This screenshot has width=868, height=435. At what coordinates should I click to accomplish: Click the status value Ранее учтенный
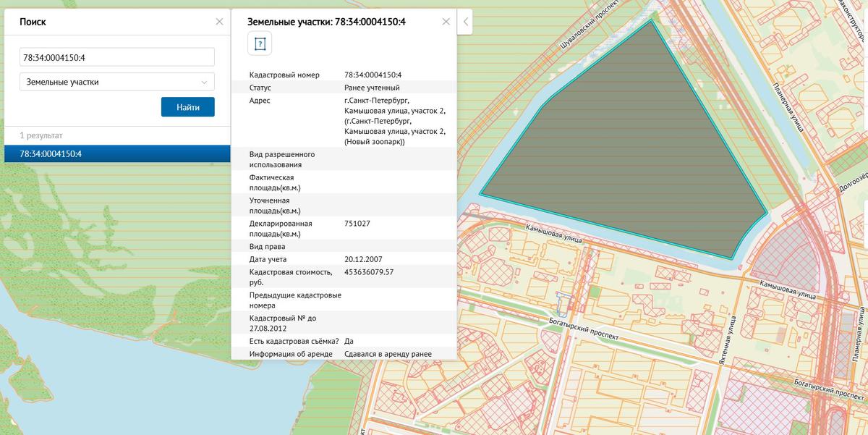point(372,88)
